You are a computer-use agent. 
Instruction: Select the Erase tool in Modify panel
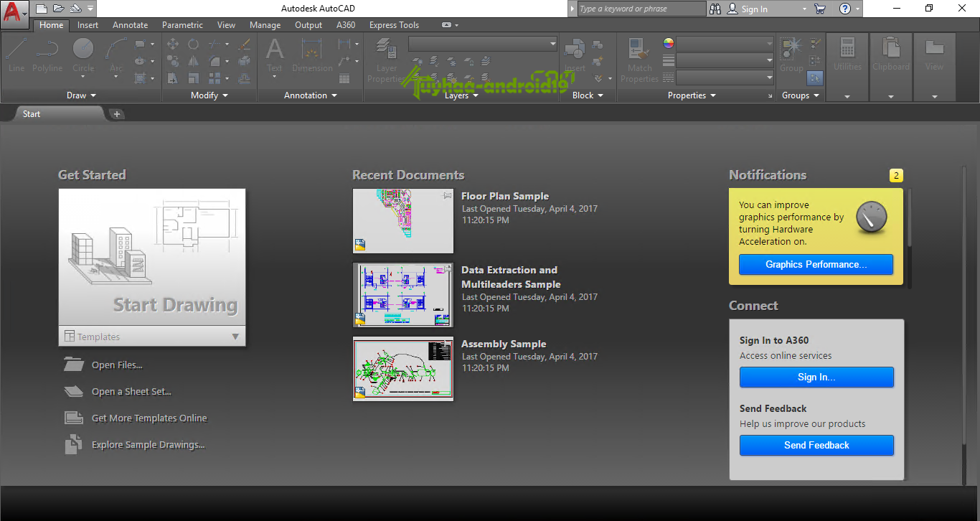tap(245, 44)
